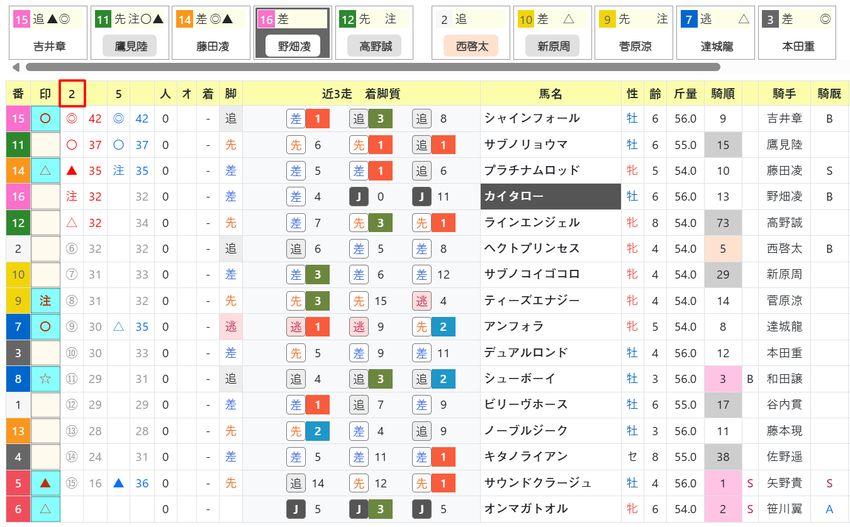Image resolution: width=850 pixels, height=527 pixels.
Task: Toggle the empty mark cell for horse 16
Action: click(46, 197)
